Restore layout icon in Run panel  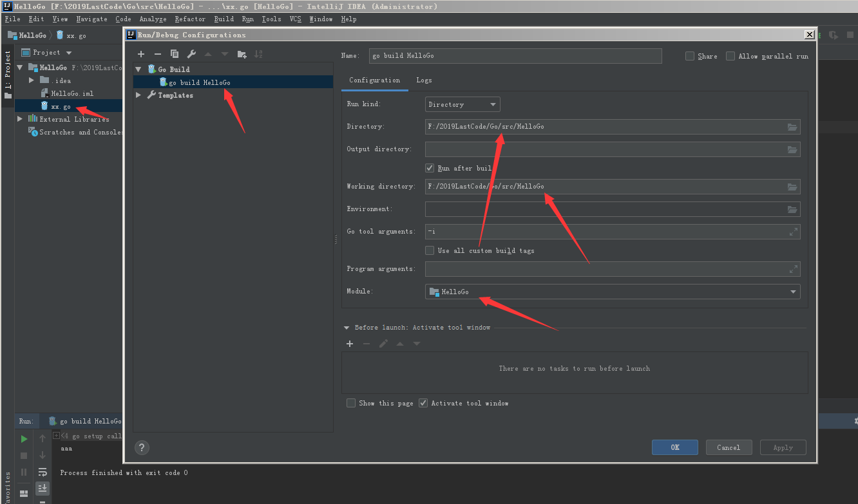[24, 494]
